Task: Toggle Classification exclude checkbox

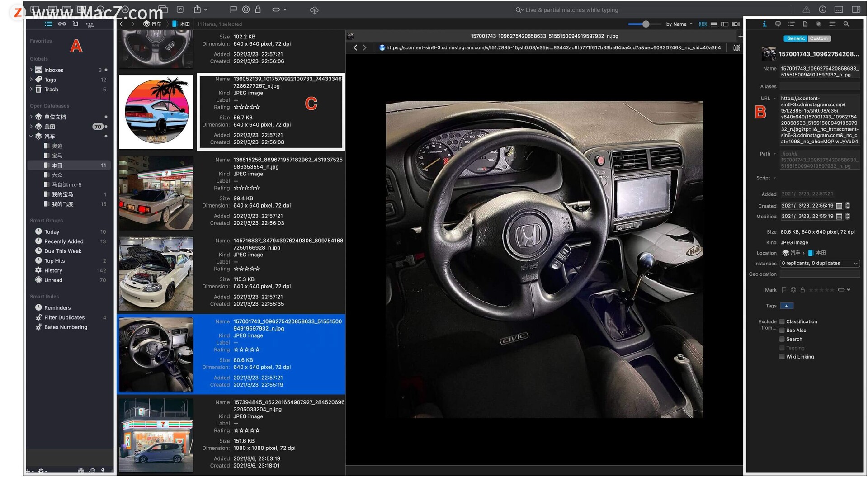Action: 782,321
